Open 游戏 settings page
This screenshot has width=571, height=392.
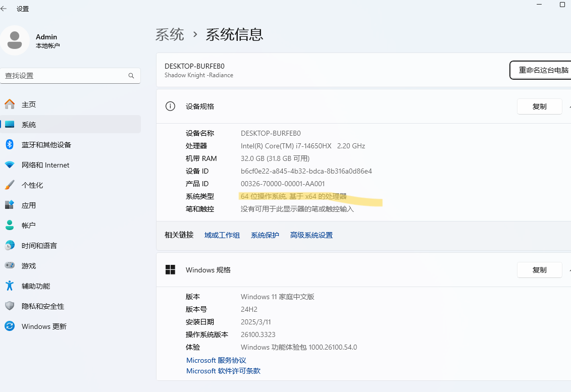pyautogui.click(x=71, y=265)
